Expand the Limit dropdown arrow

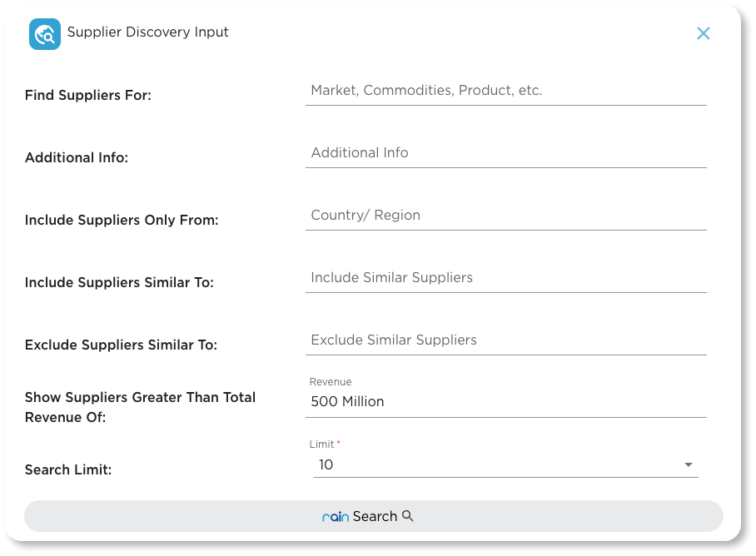[x=689, y=464]
